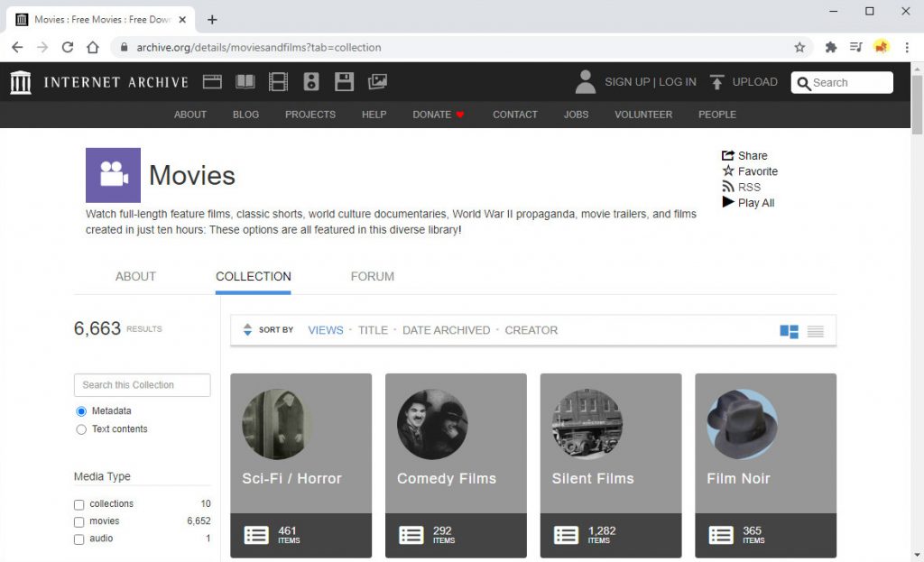Click LOG IN link

(x=678, y=82)
